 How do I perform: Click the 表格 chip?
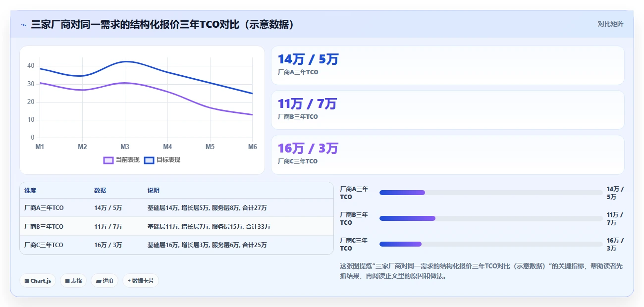coord(73,281)
